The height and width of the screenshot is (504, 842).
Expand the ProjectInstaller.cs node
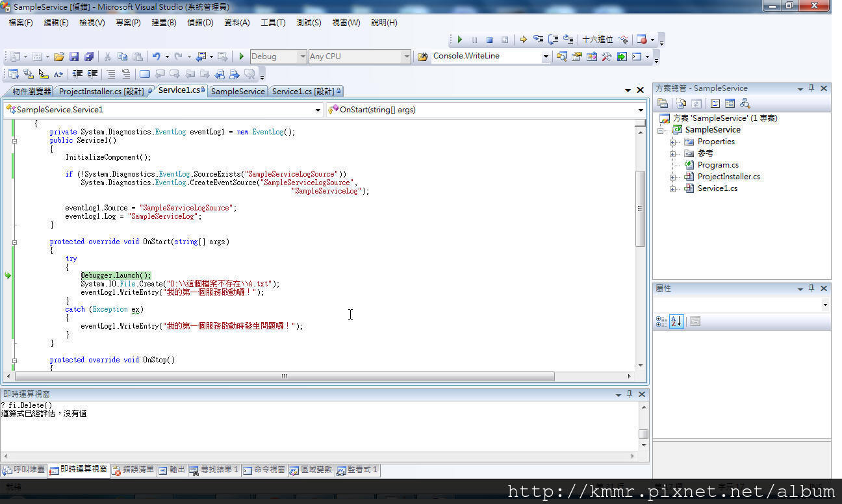(x=673, y=177)
